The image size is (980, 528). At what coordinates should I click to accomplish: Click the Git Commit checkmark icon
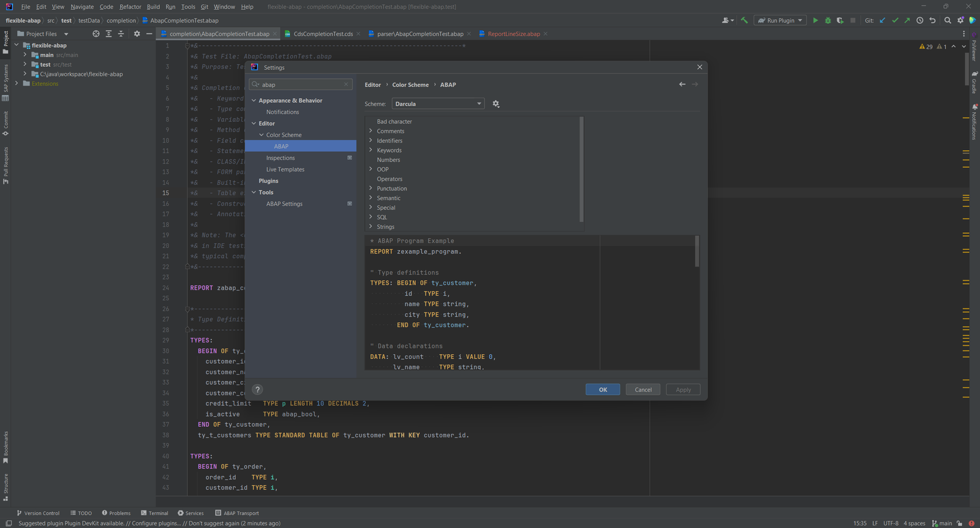tap(895, 20)
